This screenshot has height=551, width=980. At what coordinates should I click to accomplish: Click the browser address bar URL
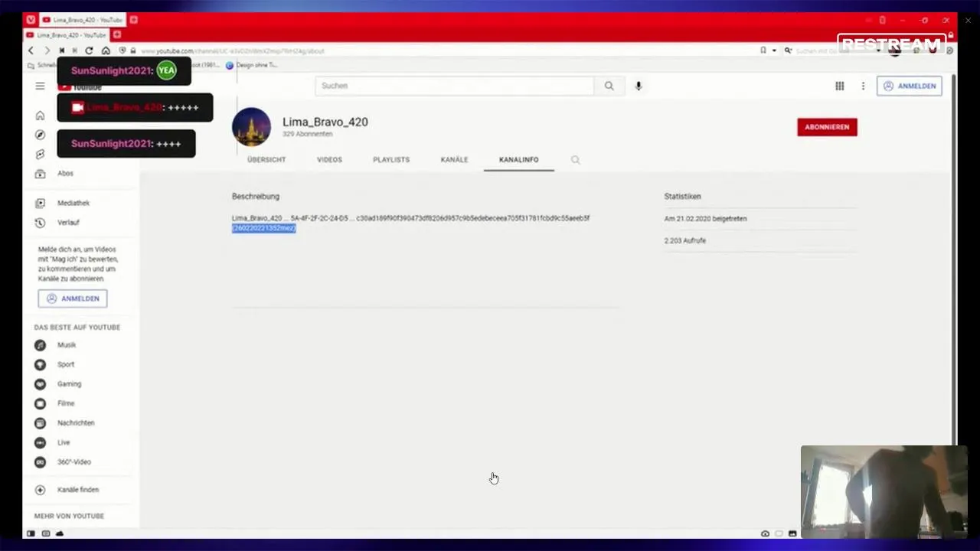point(233,51)
